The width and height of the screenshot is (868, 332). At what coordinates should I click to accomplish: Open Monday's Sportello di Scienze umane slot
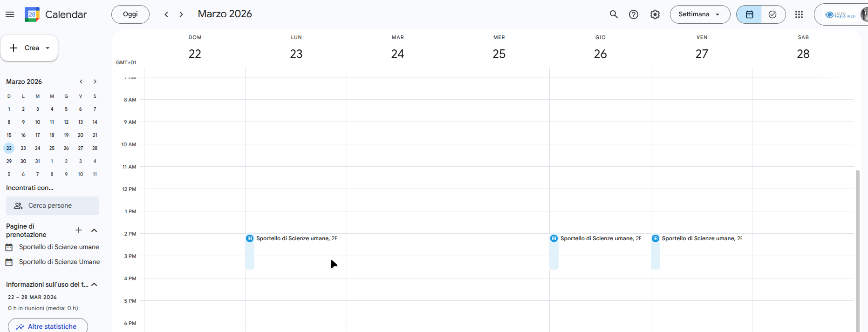[x=296, y=251]
